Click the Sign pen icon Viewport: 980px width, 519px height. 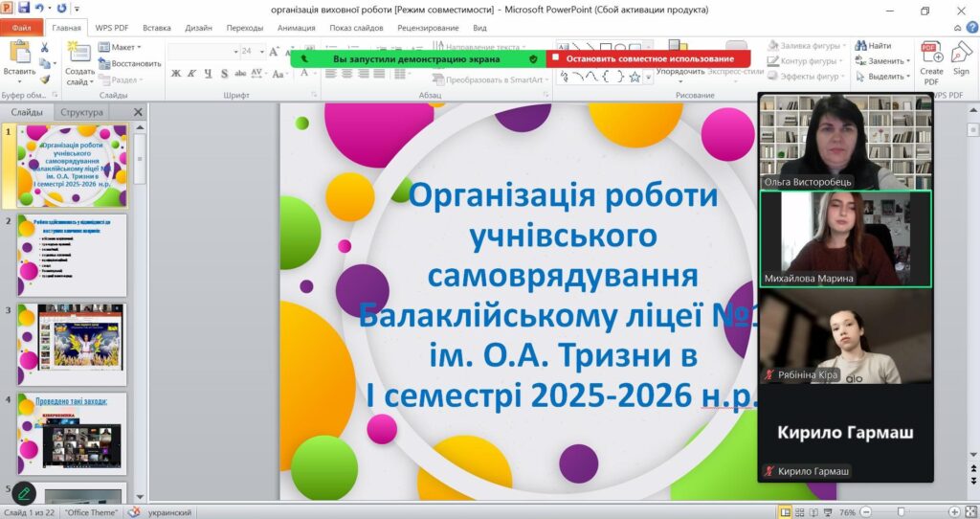[960, 59]
